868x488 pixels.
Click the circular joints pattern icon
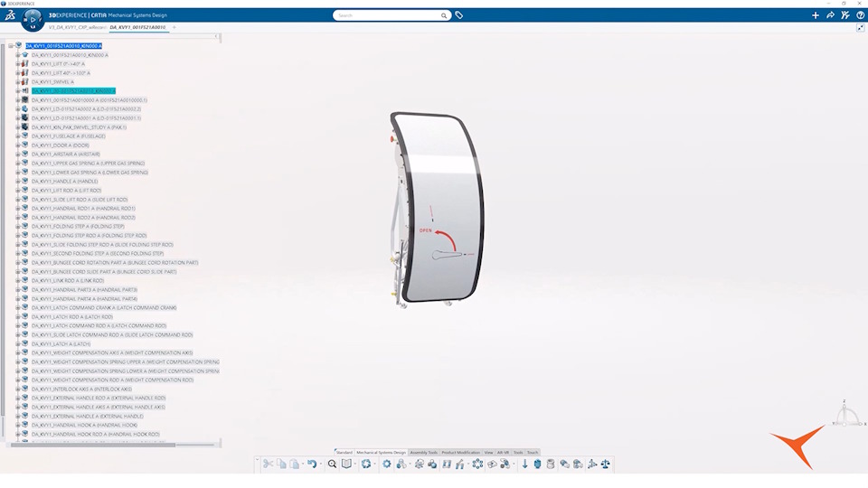coord(477,465)
